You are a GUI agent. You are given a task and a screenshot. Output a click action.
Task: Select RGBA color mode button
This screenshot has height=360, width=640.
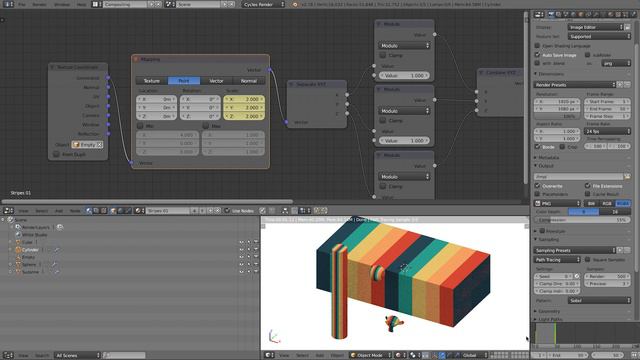tap(623, 203)
